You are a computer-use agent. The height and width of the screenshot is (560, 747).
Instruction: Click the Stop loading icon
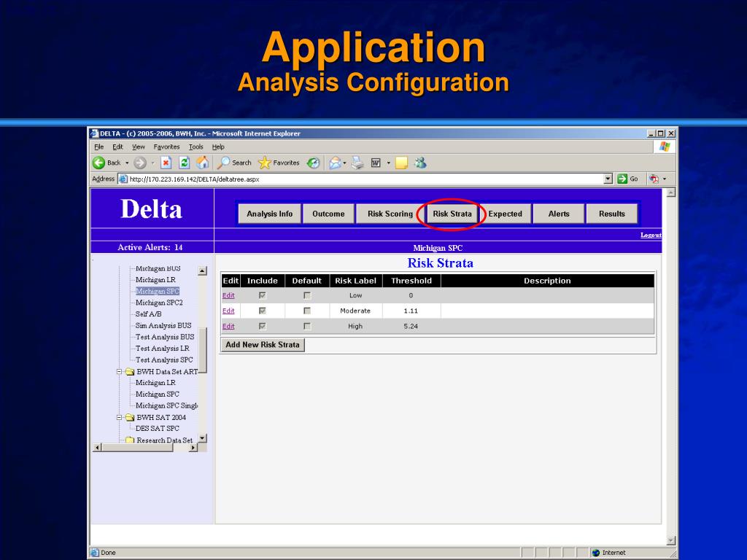[166, 163]
